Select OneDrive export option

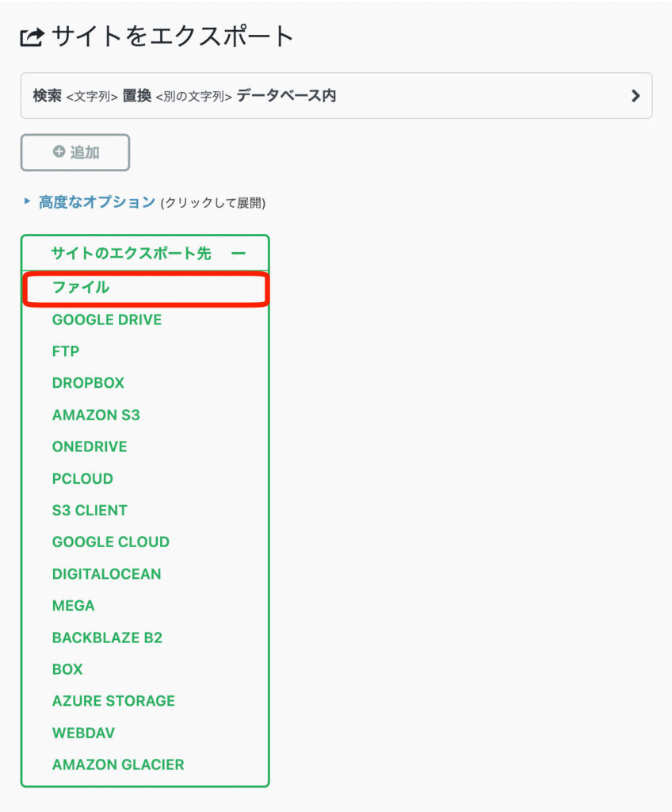pos(90,446)
